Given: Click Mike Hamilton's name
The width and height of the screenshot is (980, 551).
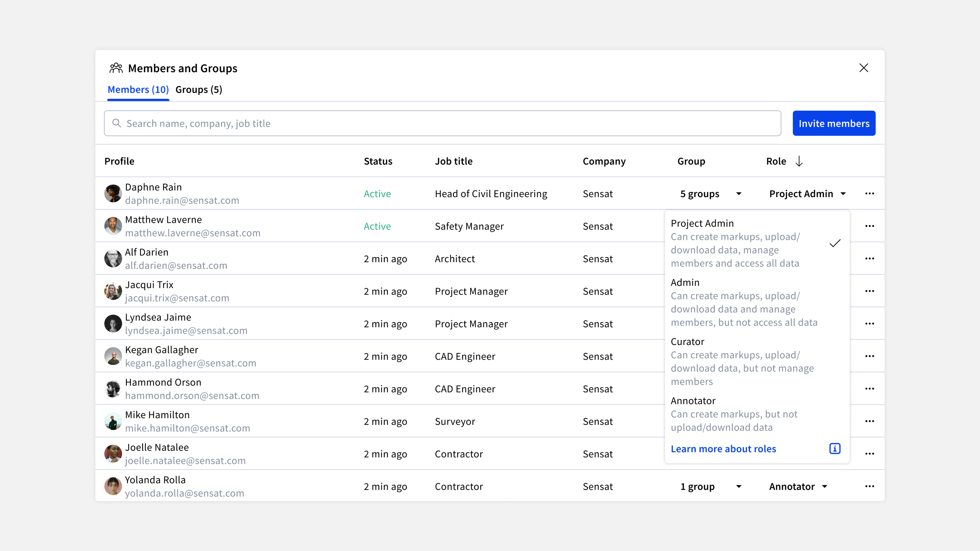Looking at the screenshot, I should 157,415.
